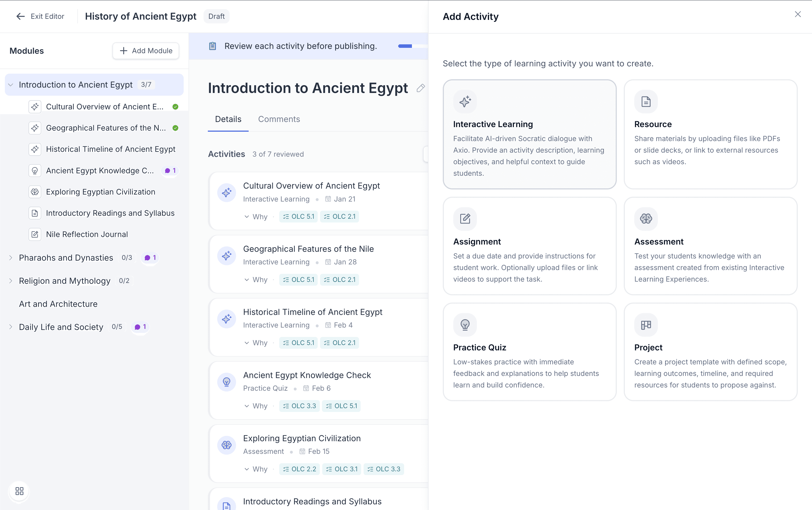Expand Why on Geographical Features of the Nile
This screenshot has height=510, width=812.
pyautogui.click(x=256, y=280)
